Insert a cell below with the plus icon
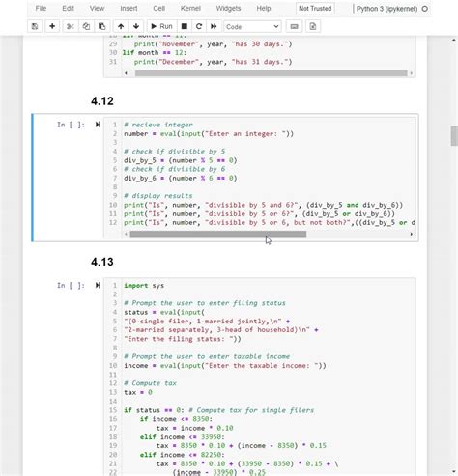Screen dimensions: 458x476 52,26
